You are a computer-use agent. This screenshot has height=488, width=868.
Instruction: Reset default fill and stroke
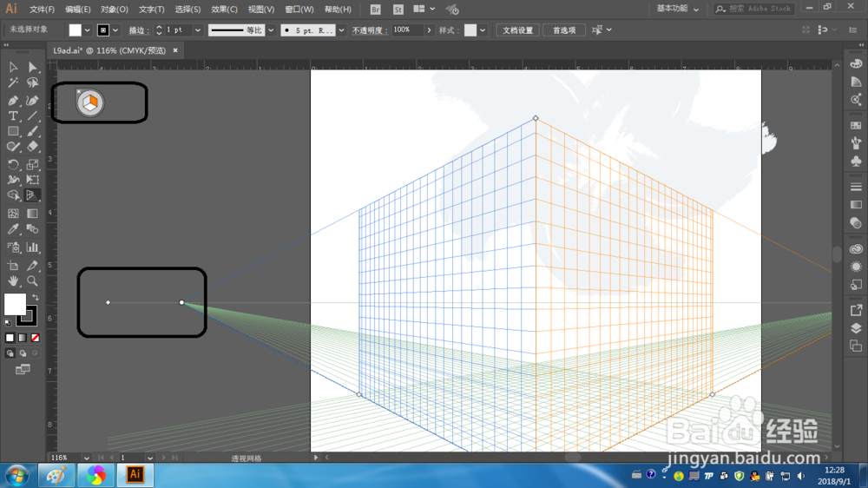click(8, 322)
